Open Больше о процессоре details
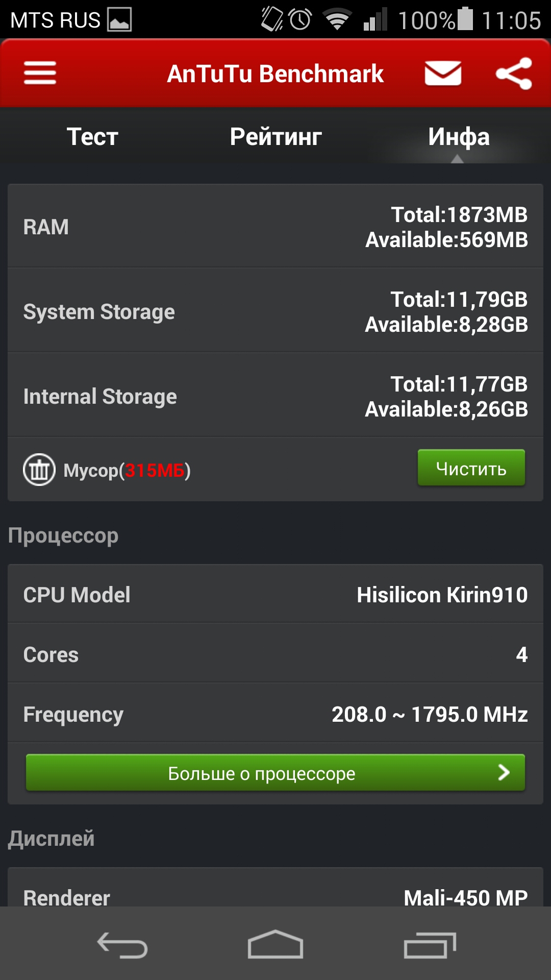This screenshot has height=980, width=551. click(275, 773)
